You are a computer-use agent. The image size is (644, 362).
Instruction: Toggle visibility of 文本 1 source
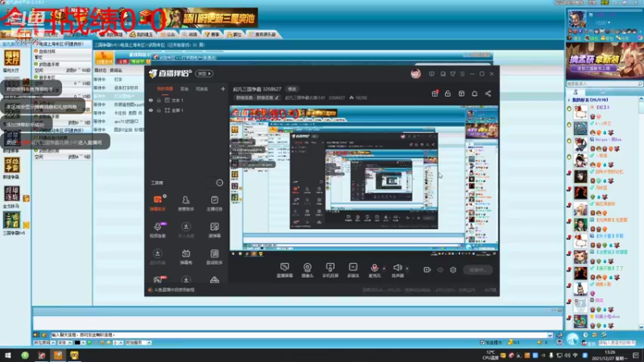click(151, 100)
